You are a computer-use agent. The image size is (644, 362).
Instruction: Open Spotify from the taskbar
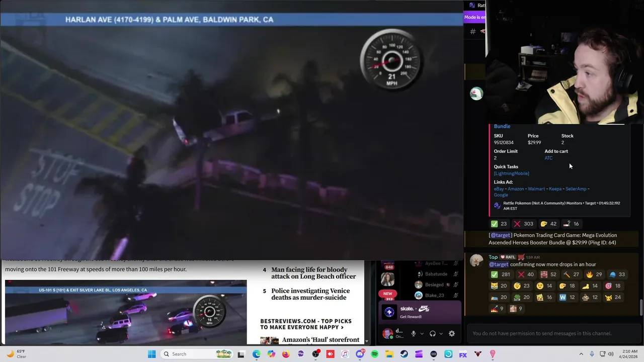pos(374,354)
